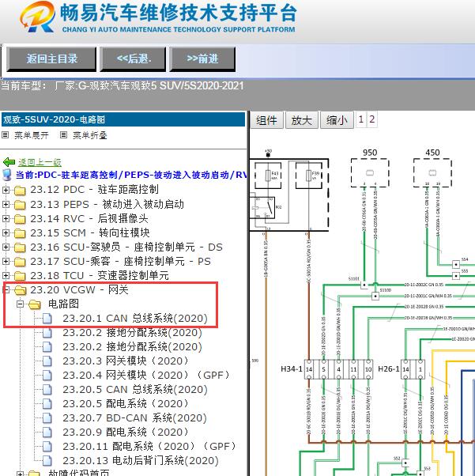Switch to diagram page 2
This screenshot has height=476, width=475.
[371, 119]
